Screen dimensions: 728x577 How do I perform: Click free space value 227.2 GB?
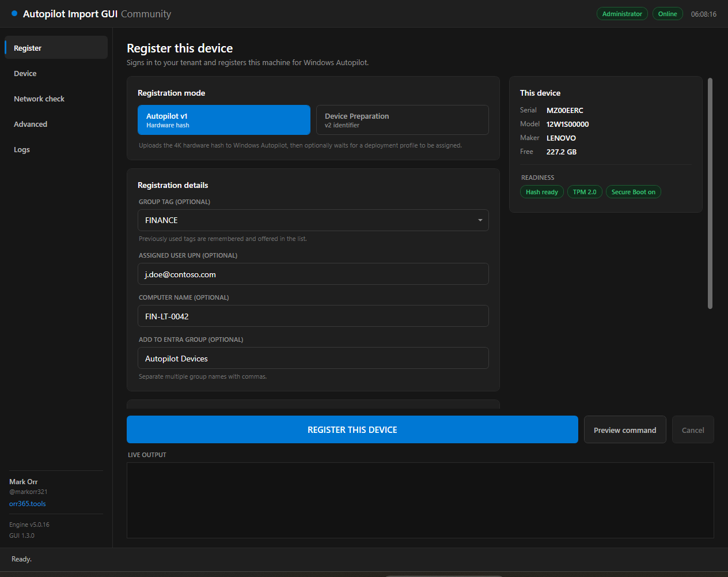pos(562,152)
